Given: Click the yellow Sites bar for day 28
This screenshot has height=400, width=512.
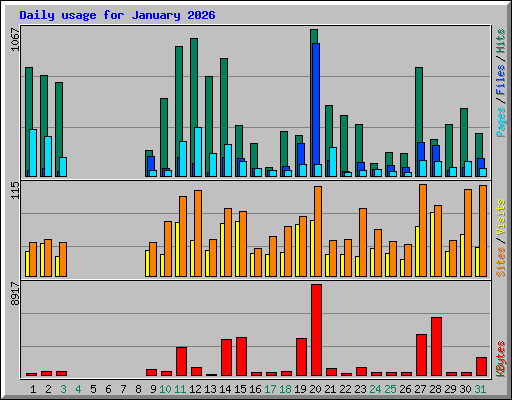Looking at the screenshot, I should point(432,244).
